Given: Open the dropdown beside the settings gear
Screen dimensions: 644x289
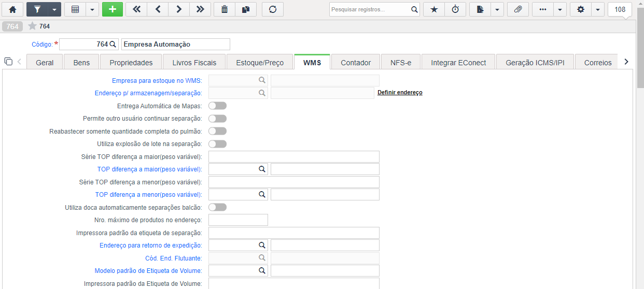Looking at the screenshot, I should tap(598, 9).
